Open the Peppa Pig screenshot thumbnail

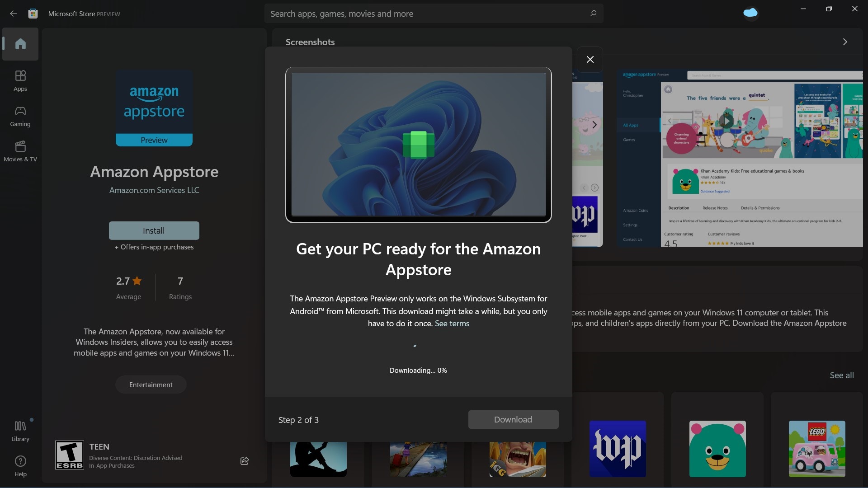(x=587, y=159)
